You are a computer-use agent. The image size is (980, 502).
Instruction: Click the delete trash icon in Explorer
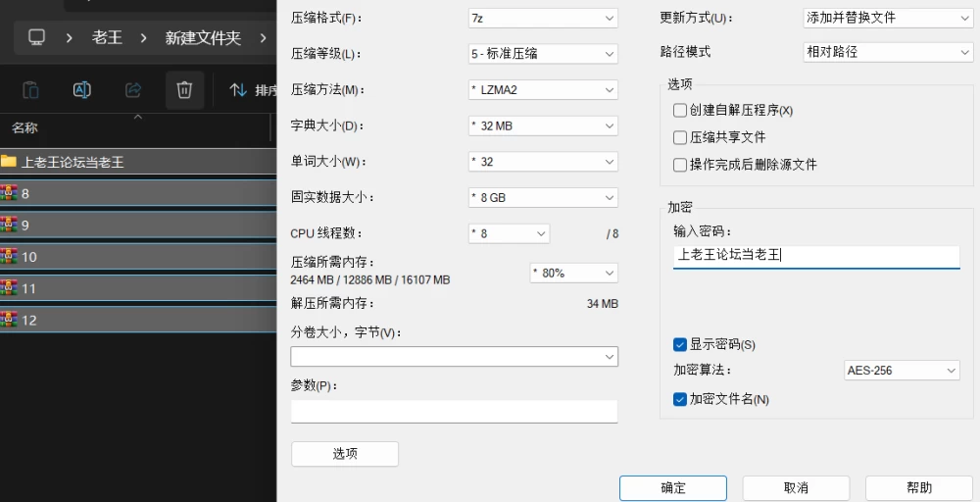pyautogui.click(x=184, y=90)
